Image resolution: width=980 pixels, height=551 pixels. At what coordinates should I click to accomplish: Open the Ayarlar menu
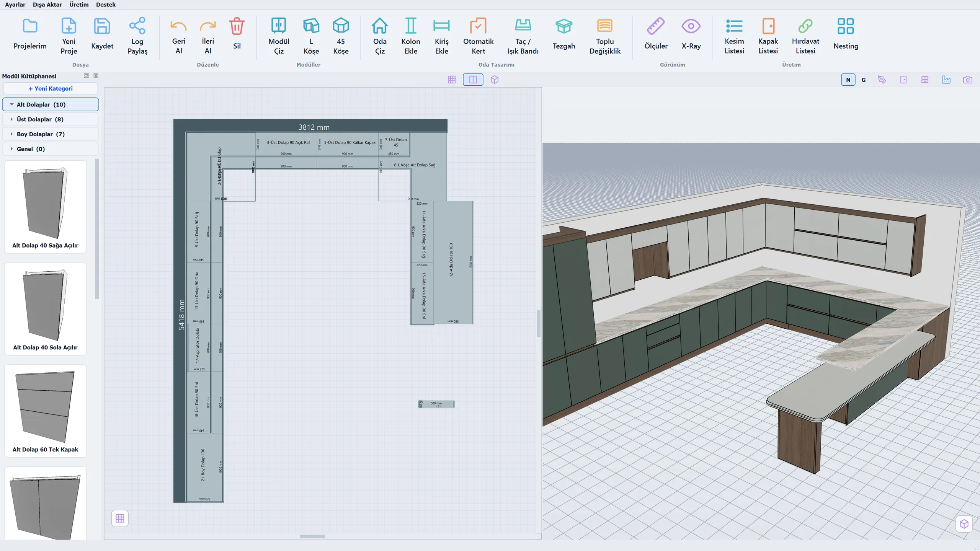15,5
